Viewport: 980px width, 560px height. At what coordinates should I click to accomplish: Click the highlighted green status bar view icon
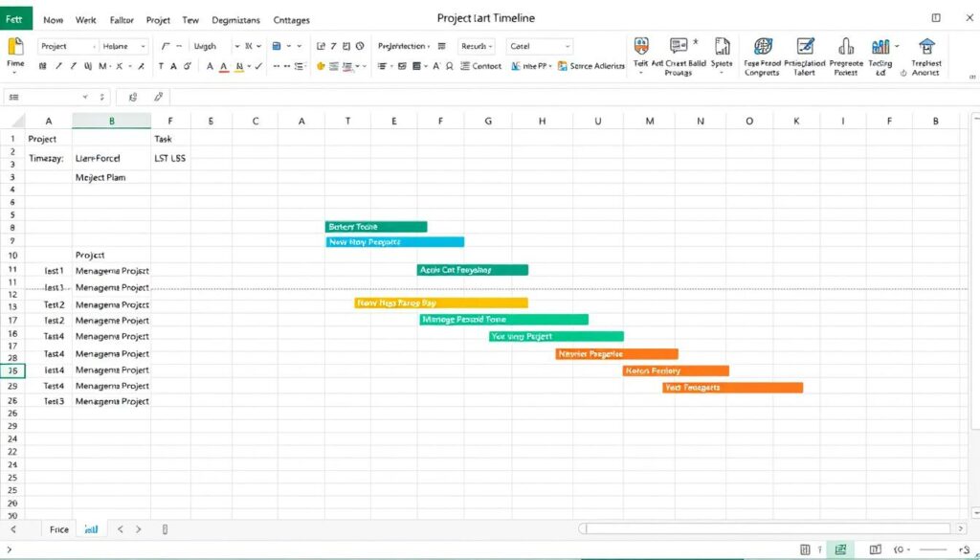pyautogui.click(x=840, y=549)
